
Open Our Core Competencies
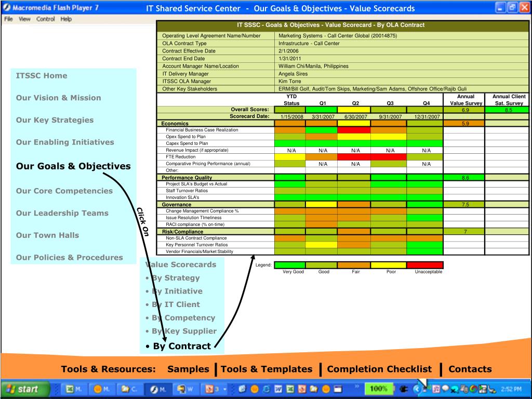pyautogui.click(x=64, y=191)
